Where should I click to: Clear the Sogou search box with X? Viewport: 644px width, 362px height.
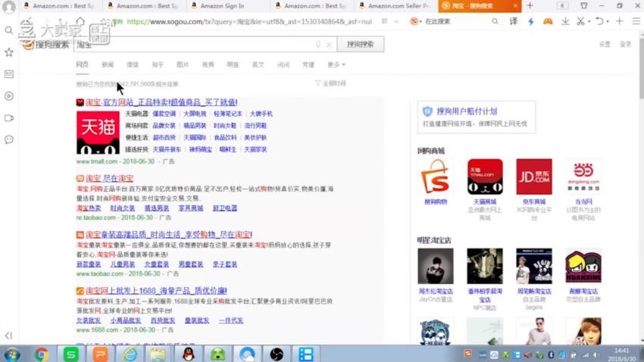point(329,45)
